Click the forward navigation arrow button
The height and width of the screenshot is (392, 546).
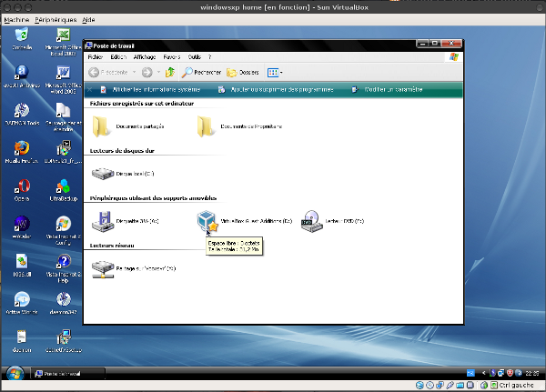tap(147, 73)
